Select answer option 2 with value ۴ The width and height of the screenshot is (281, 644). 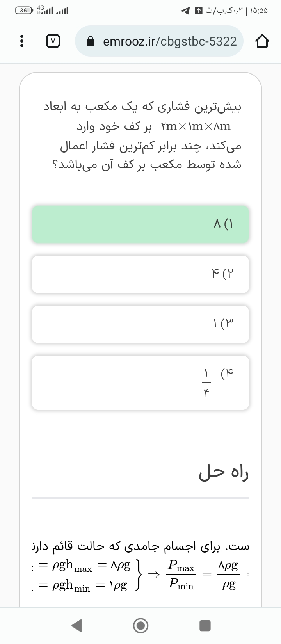click(x=140, y=274)
